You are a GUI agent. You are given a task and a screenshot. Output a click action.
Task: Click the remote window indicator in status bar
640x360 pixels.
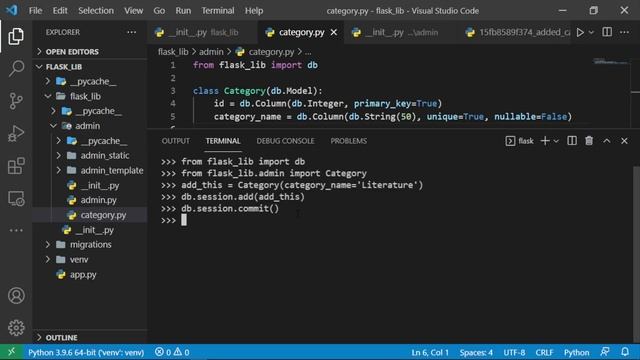[11, 352]
